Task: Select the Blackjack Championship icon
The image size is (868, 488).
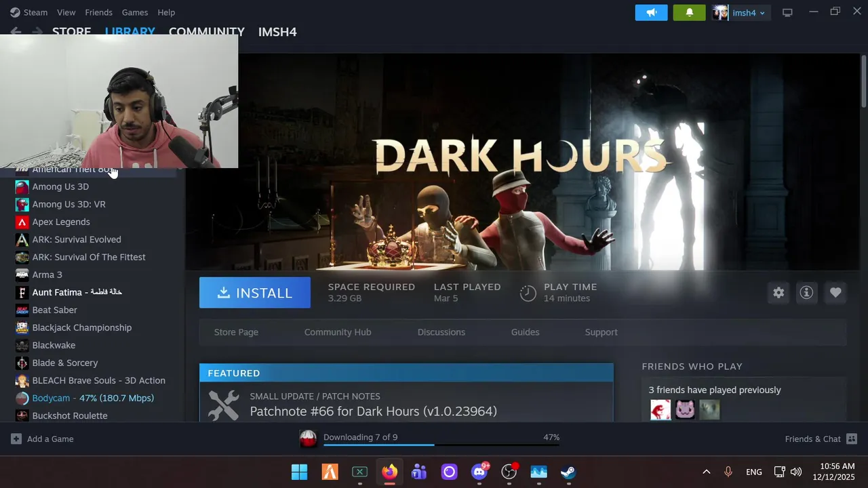Action: click(22, 327)
